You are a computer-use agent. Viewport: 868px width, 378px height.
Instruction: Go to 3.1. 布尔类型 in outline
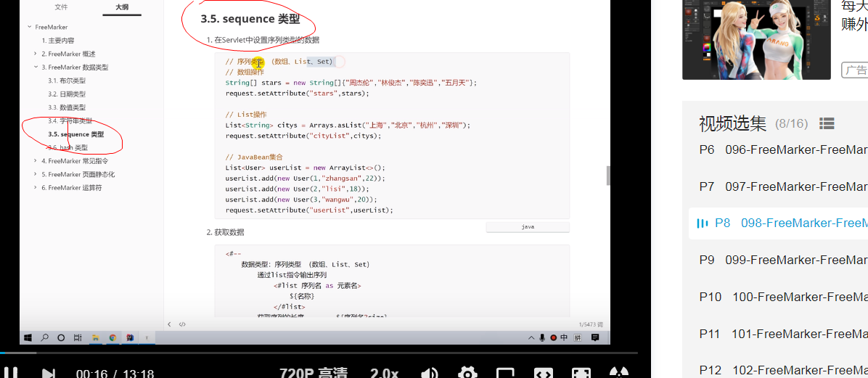click(x=67, y=81)
